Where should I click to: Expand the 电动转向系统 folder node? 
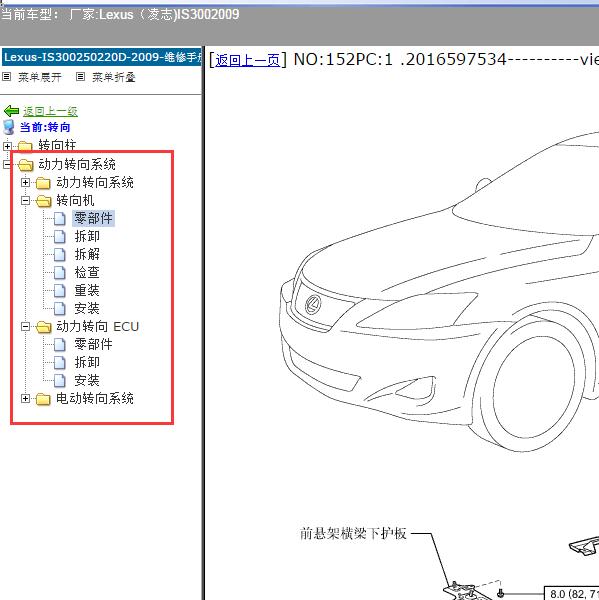click(x=25, y=398)
